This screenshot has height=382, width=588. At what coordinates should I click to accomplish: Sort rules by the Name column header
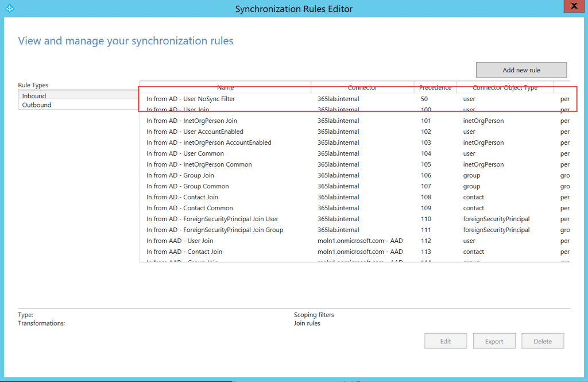click(225, 87)
